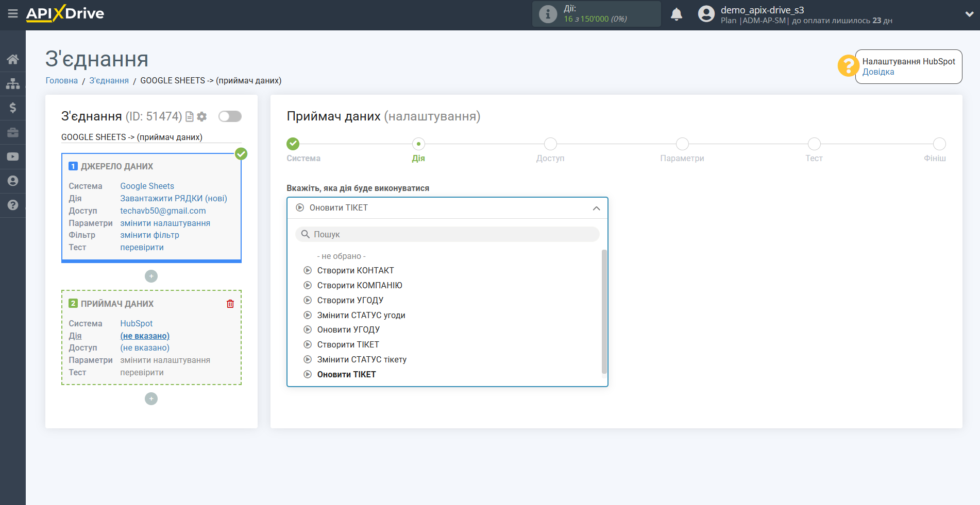Open the user profile sidebar icon
The width and height of the screenshot is (980, 505).
tap(13, 181)
